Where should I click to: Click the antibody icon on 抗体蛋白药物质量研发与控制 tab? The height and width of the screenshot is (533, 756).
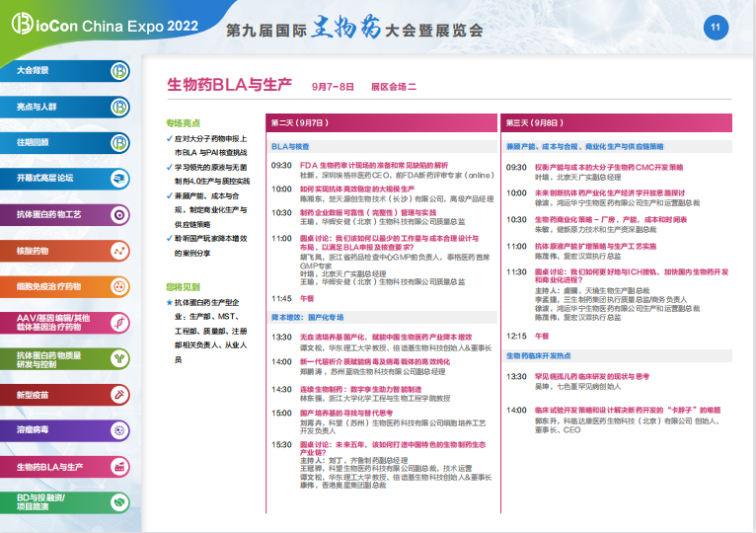[x=119, y=357]
